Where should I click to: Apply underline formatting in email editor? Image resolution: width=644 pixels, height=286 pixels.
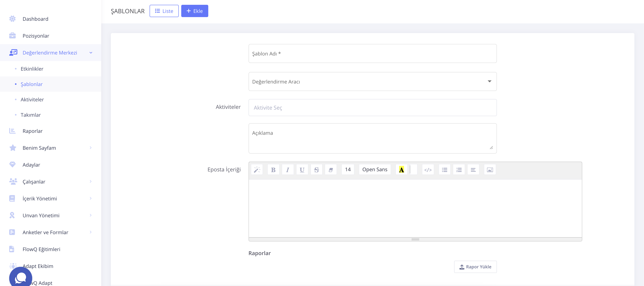302,170
